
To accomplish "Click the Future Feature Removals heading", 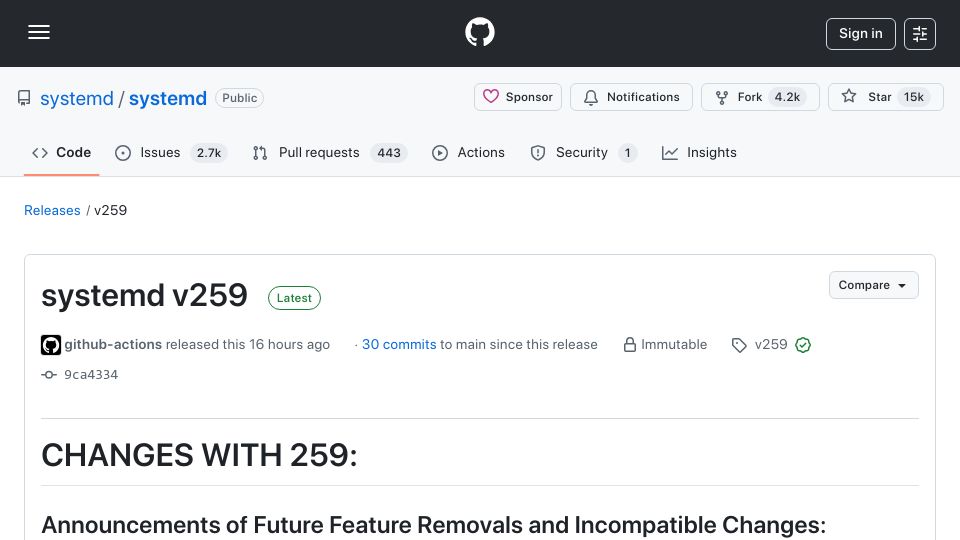I will (x=433, y=525).
